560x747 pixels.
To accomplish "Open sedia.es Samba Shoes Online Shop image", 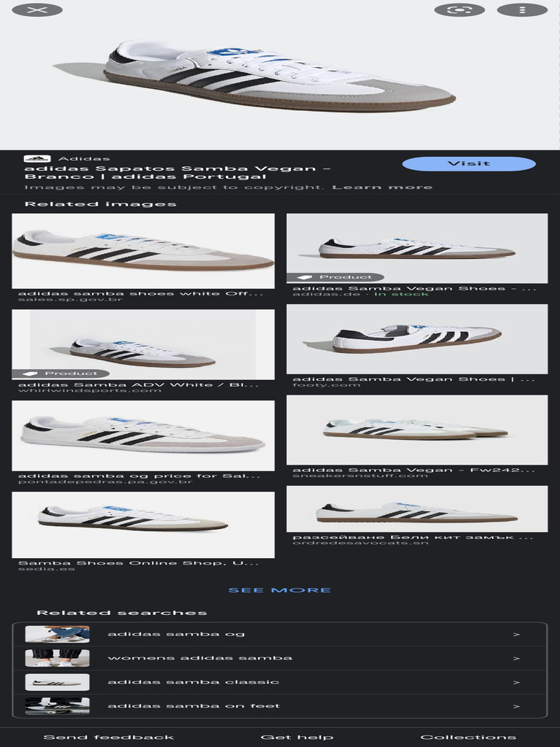I will click(x=144, y=525).
